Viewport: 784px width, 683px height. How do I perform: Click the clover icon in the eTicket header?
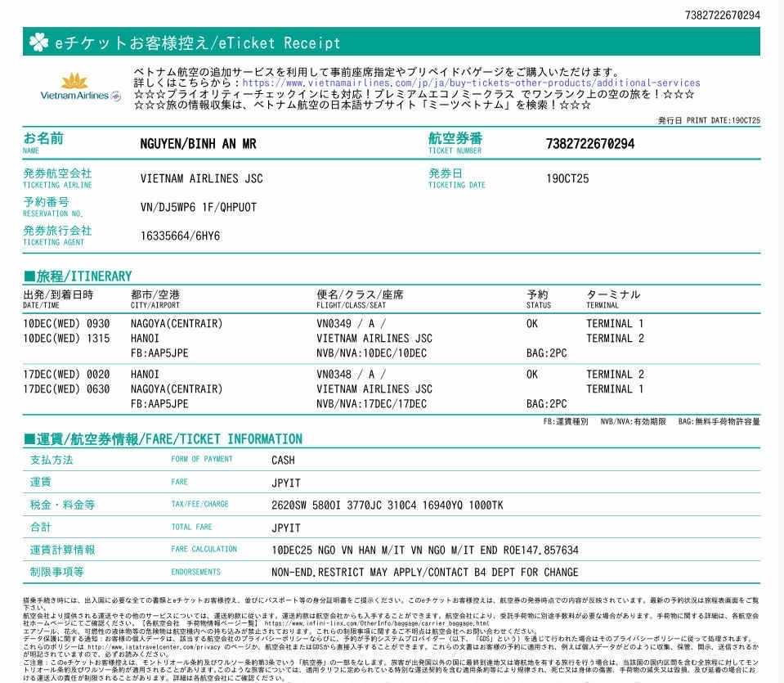pyautogui.click(x=38, y=43)
